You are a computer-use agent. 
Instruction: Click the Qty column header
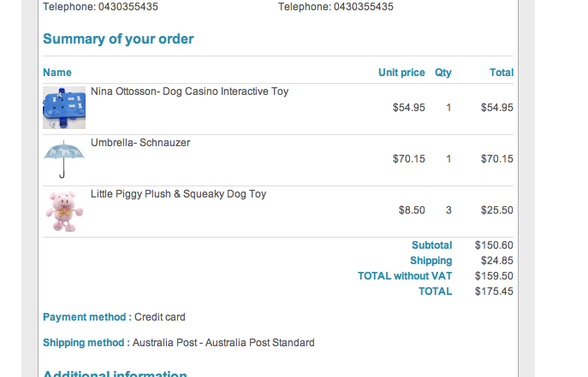point(442,73)
